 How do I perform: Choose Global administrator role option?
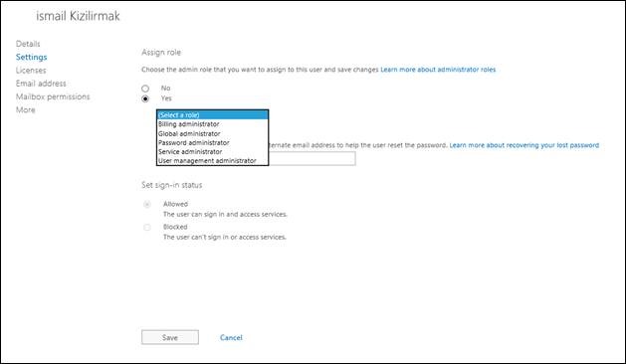pos(212,133)
